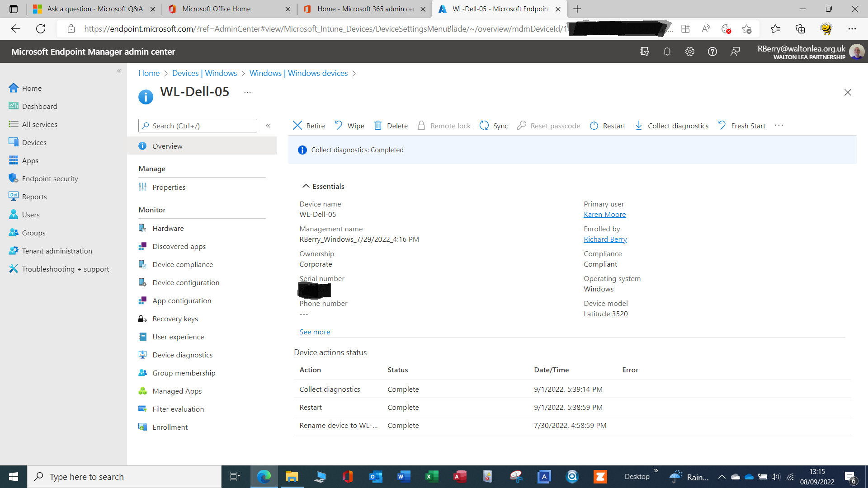Collapse the Essentials section
The image size is (868, 488).
click(305, 186)
